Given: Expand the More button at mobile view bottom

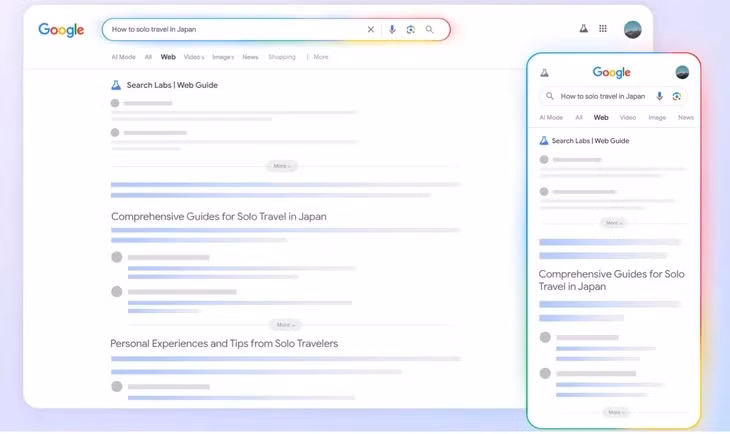Looking at the screenshot, I should (616, 412).
